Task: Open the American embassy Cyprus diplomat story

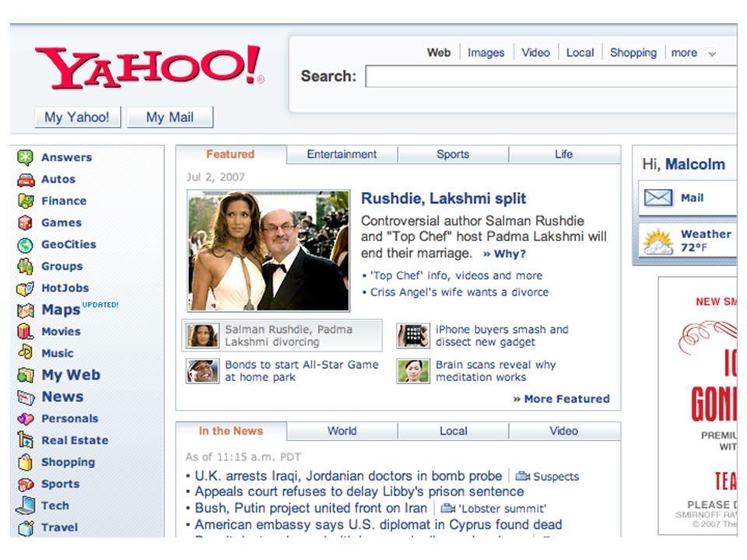Action: tap(378, 525)
